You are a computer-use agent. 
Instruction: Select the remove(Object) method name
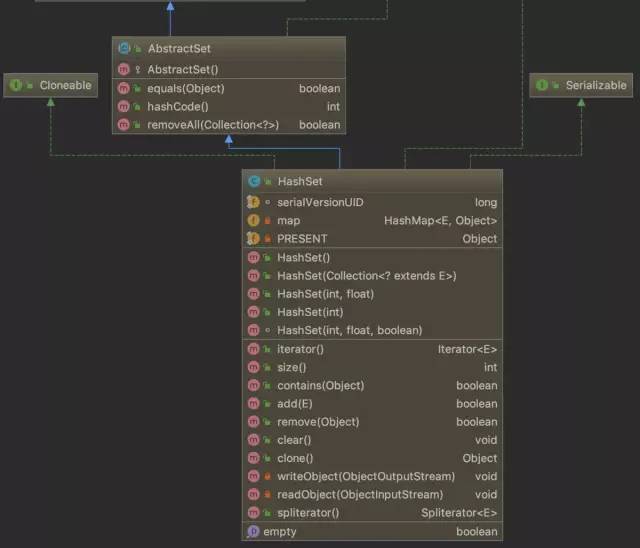(318, 422)
